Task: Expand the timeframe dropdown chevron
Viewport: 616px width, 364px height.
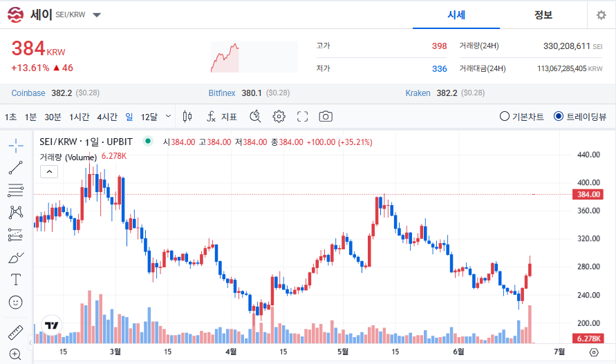Action: (x=168, y=116)
